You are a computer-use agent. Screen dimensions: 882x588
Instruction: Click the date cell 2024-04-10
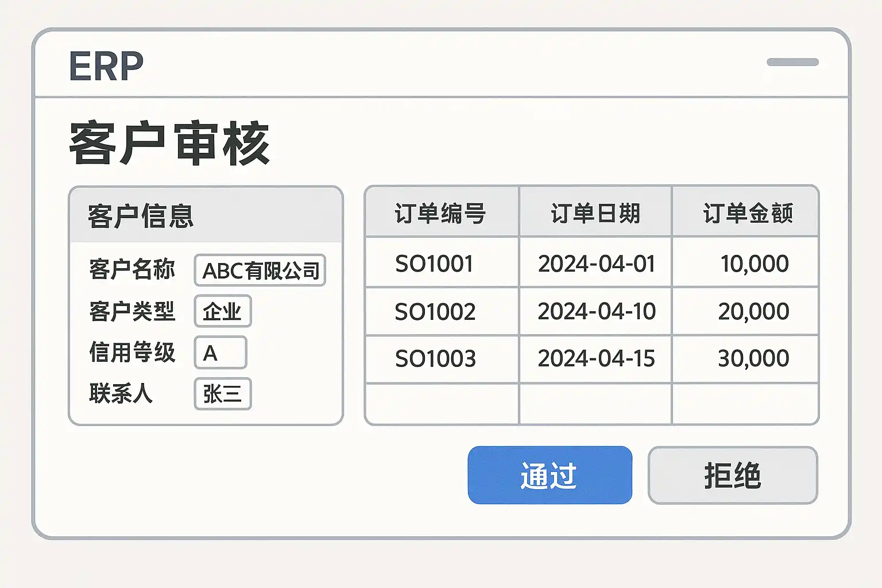(x=597, y=312)
